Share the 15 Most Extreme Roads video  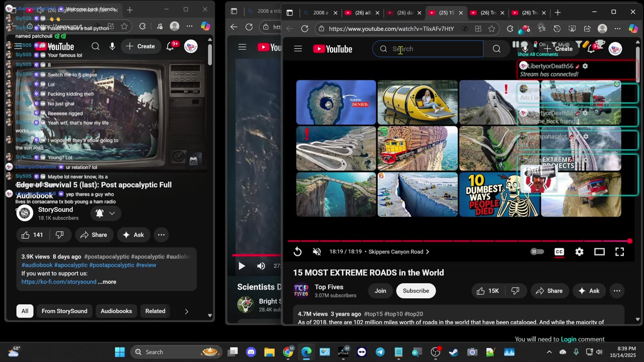pyautogui.click(x=549, y=291)
